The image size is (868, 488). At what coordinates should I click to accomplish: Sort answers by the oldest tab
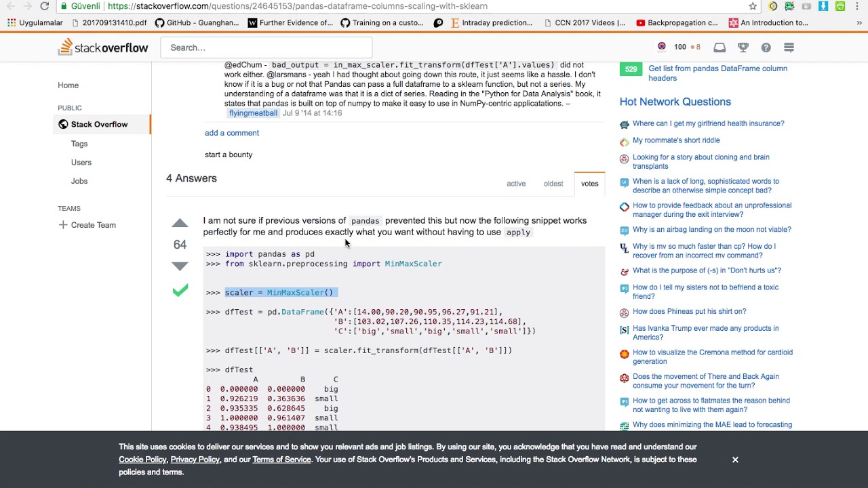click(553, 184)
